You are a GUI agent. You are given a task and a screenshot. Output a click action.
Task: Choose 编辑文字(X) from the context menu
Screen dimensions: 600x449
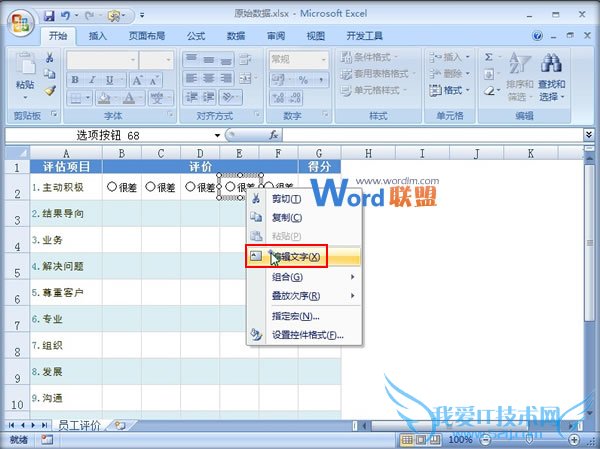tap(304, 256)
